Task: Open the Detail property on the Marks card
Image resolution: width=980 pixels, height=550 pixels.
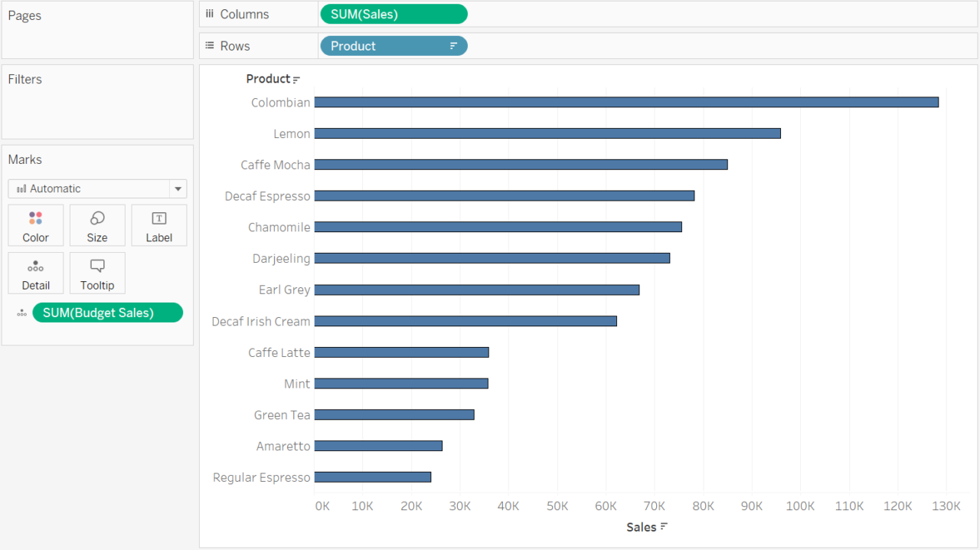Action: click(35, 273)
